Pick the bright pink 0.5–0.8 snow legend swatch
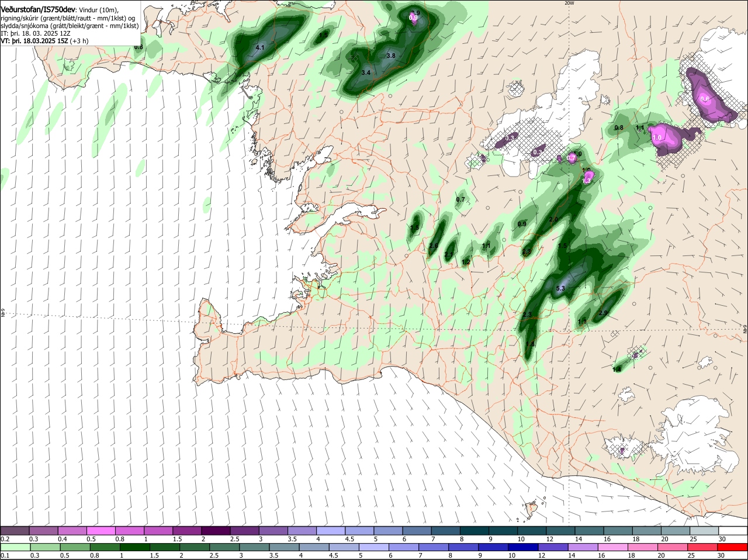This screenshot has width=748, height=560. pyautogui.click(x=101, y=531)
